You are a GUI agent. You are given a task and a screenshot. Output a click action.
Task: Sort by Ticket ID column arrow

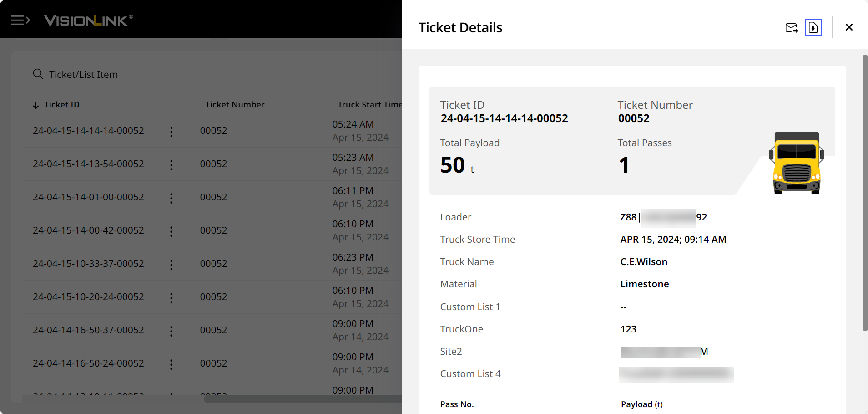tap(36, 105)
